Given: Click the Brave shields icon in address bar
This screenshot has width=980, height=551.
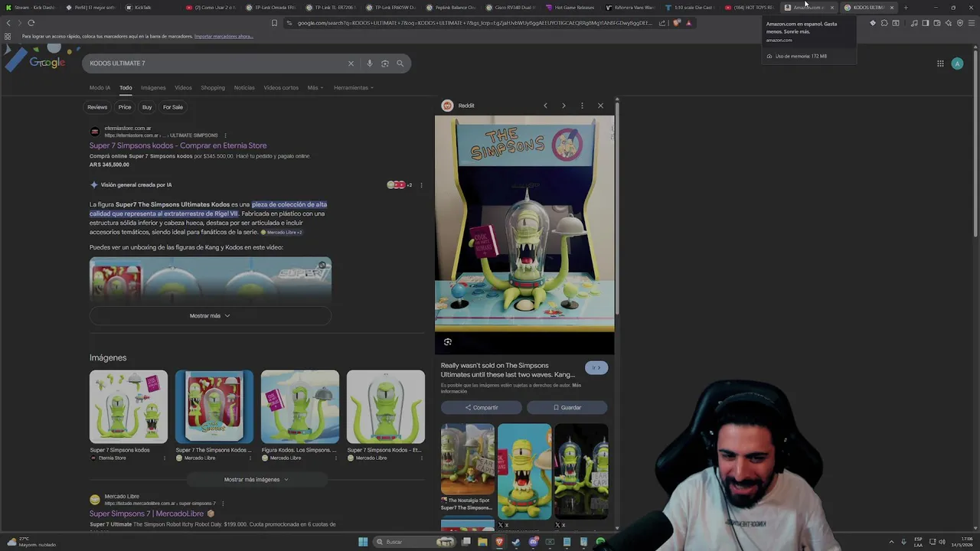Looking at the screenshot, I should coord(677,23).
